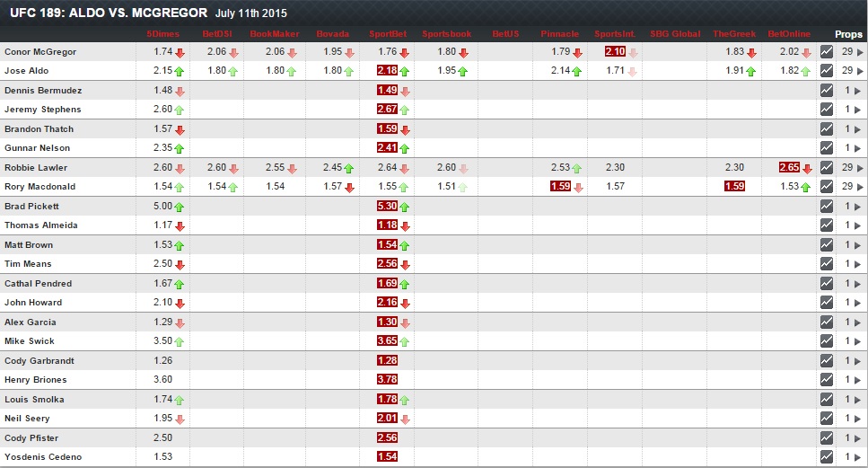The image size is (868, 468).
Task: Open the odds chart icon for Gunnar Nelson
Action: (827, 148)
